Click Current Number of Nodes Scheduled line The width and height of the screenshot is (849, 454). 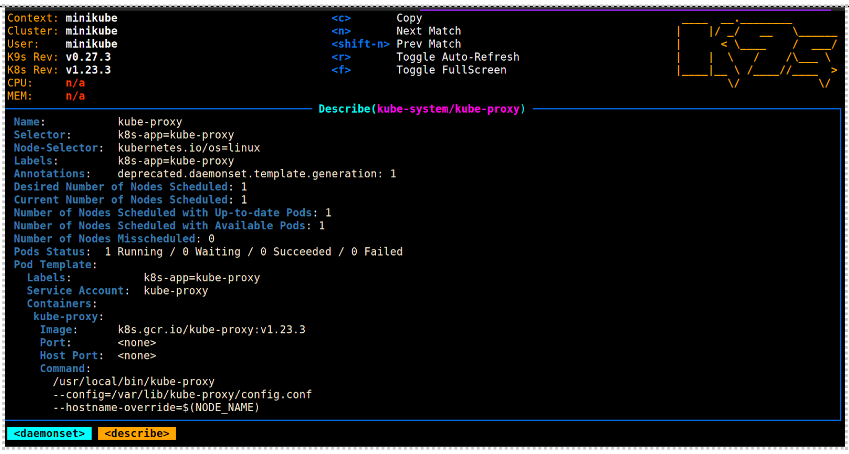tap(130, 200)
